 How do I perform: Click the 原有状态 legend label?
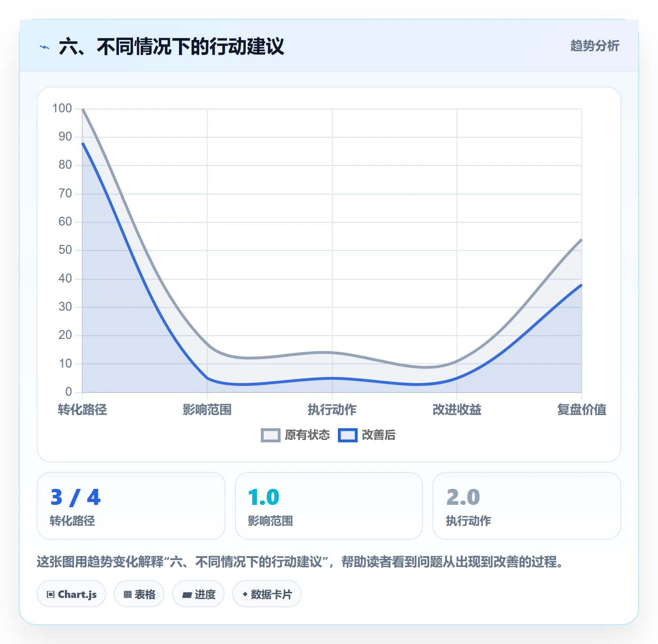pyautogui.click(x=307, y=435)
